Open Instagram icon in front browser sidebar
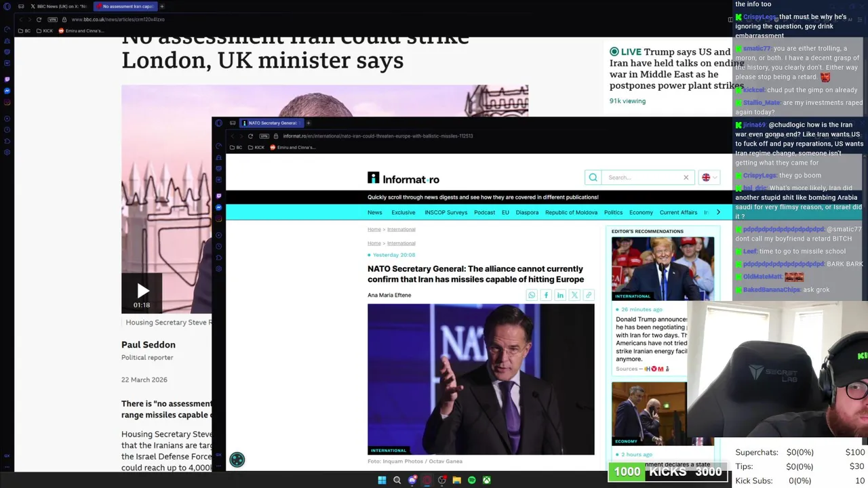Screen dimensions: 868x488 coord(218,219)
